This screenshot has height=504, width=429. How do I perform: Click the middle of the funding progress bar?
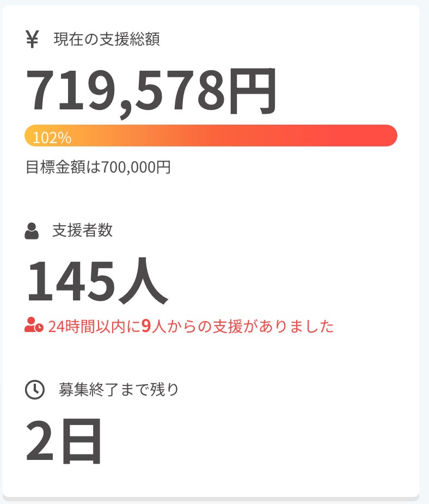(211, 136)
